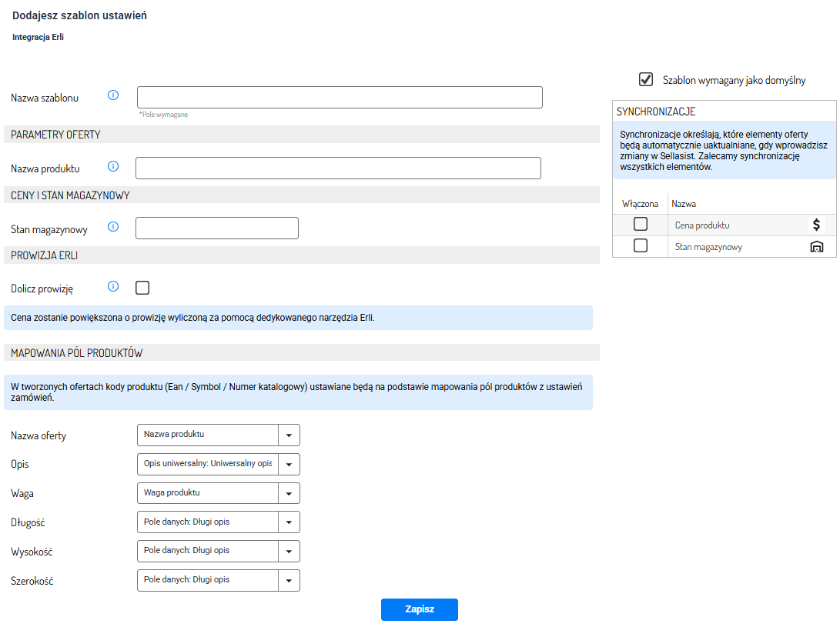Click info icon beside Stan magazynowy
Screen dimensions: 840x627
pos(113,227)
